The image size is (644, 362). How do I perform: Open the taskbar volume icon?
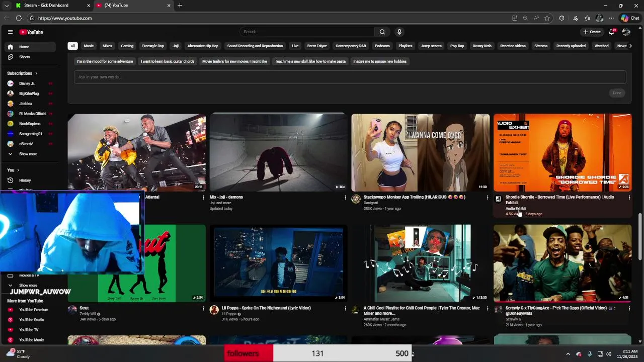[x=609, y=354]
